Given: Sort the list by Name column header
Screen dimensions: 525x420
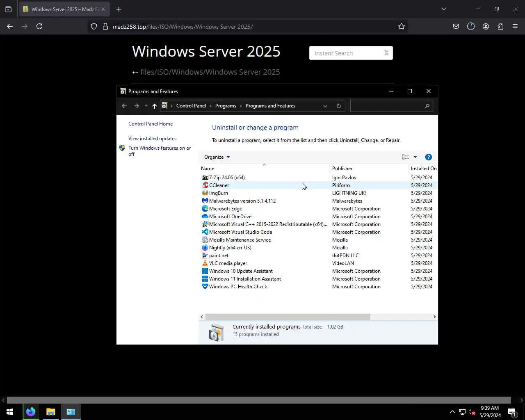Looking at the screenshot, I should point(265,169).
